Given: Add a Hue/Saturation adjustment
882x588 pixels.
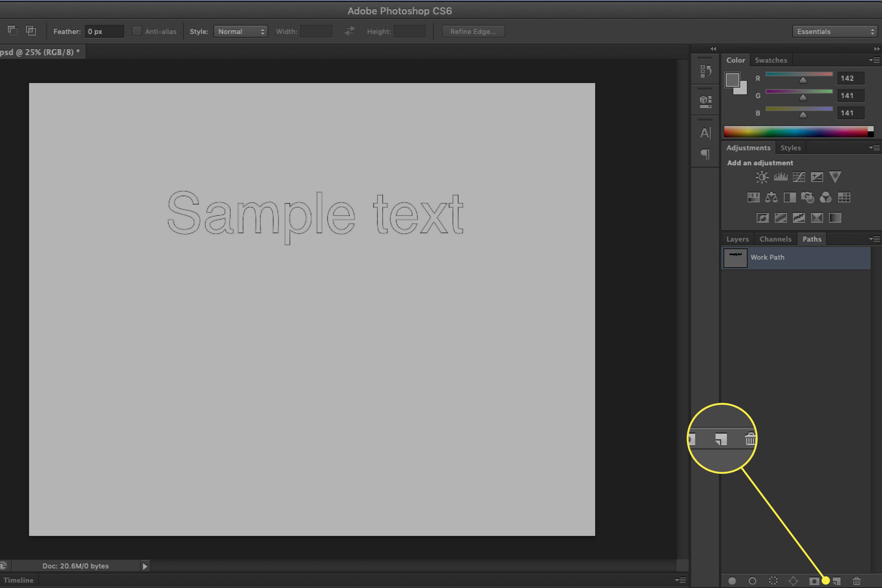Looking at the screenshot, I should coord(753,197).
